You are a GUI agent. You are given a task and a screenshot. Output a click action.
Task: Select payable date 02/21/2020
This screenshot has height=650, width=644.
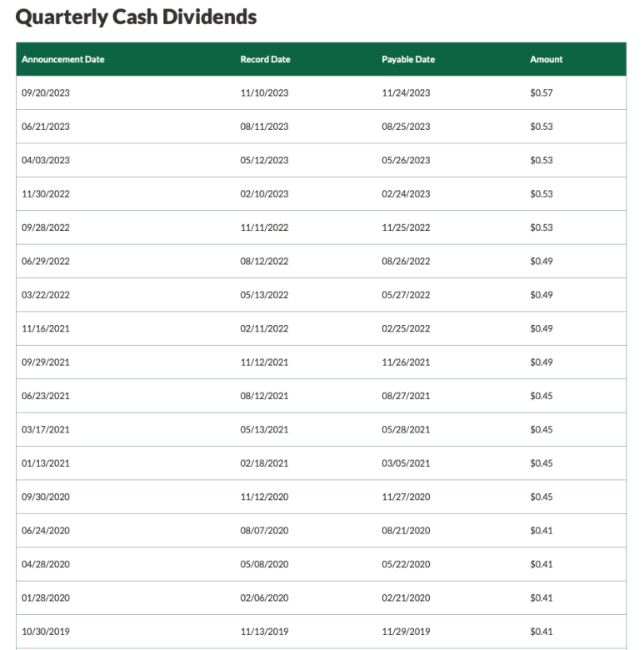(x=406, y=598)
